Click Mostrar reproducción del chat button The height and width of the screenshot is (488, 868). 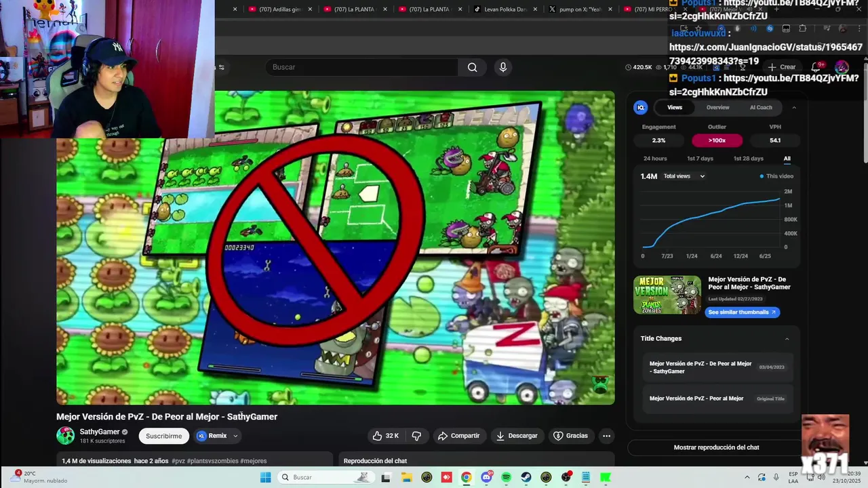pos(716,447)
